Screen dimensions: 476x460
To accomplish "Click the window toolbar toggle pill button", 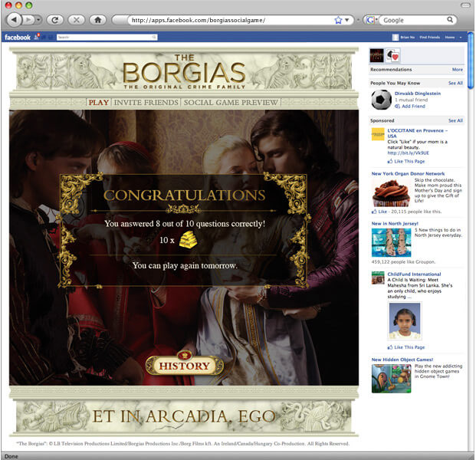I will click(x=465, y=5).
